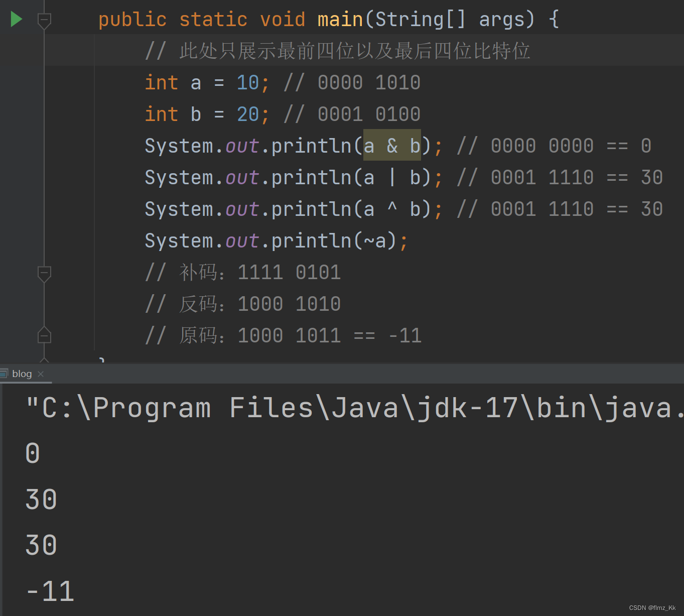Click the println(a ^ b) statement

coord(294,209)
